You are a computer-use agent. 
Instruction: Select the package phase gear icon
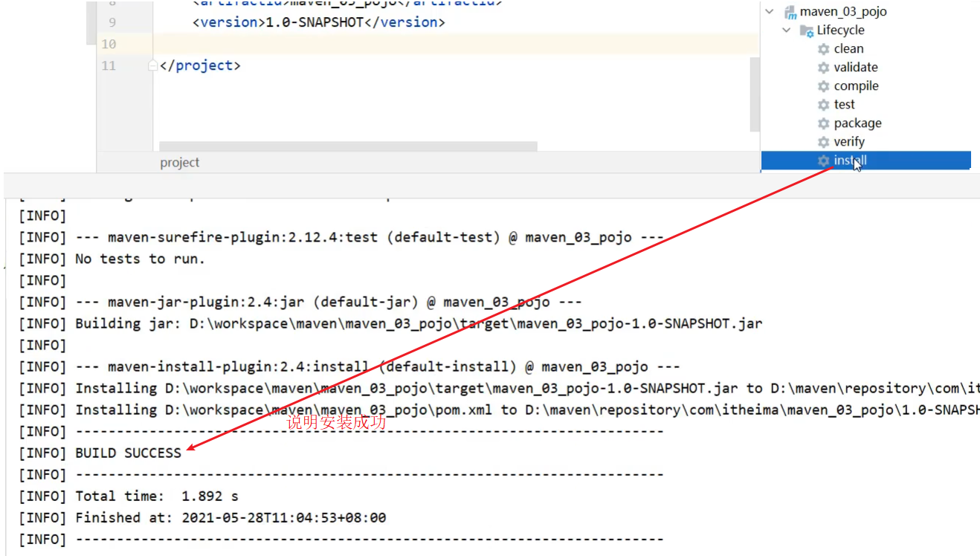[x=823, y=123]
